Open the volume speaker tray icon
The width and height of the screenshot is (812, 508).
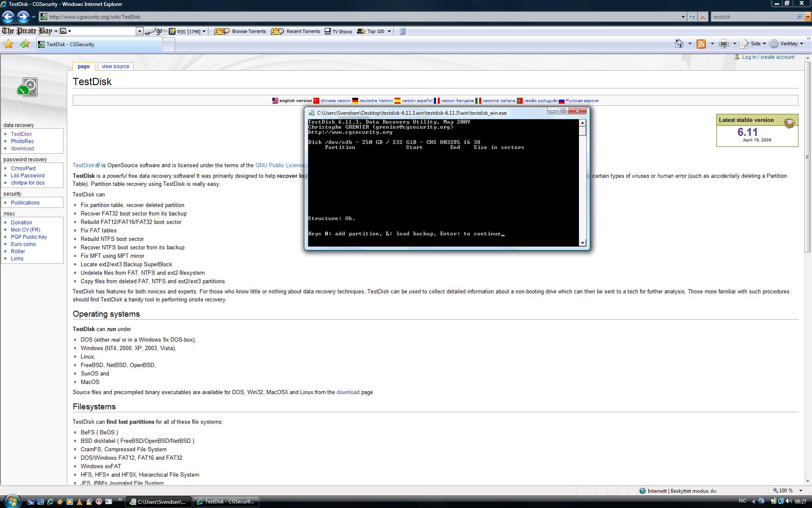pyautogui.click(x=788, y=501)
